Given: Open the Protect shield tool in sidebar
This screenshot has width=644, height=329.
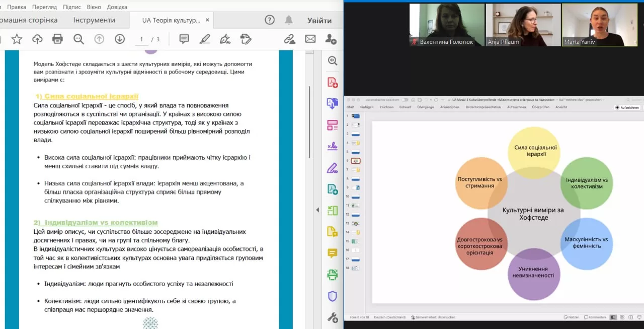Looking at the screenshot, I should [332, 296].
